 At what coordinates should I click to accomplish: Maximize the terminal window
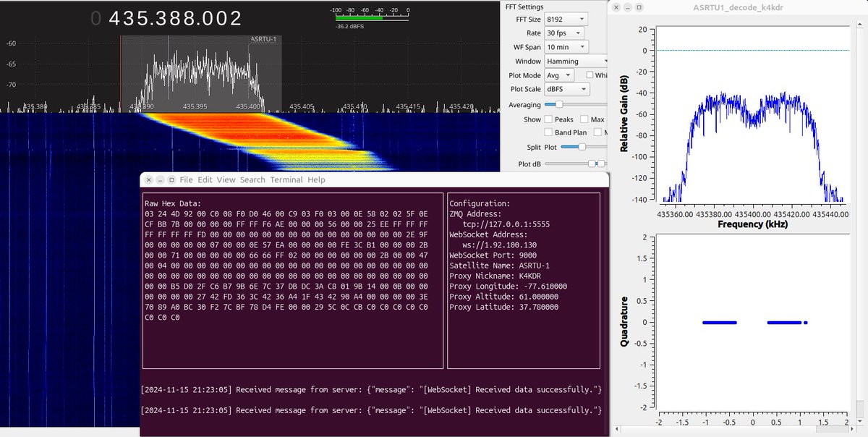(171, 179)
